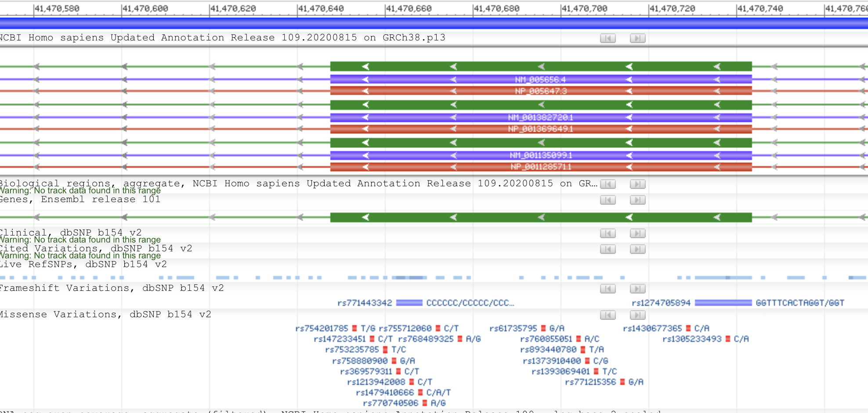Go to previous feature in Clinical dbSNP track
The height and width of the screenshot is (413, 868).
608,233
